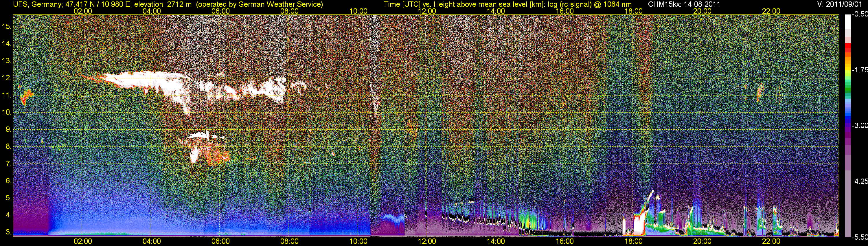This screenshot has width=868, height=246.
Task: Click 14:00 on the top time axis
Action: coord(496,11)
